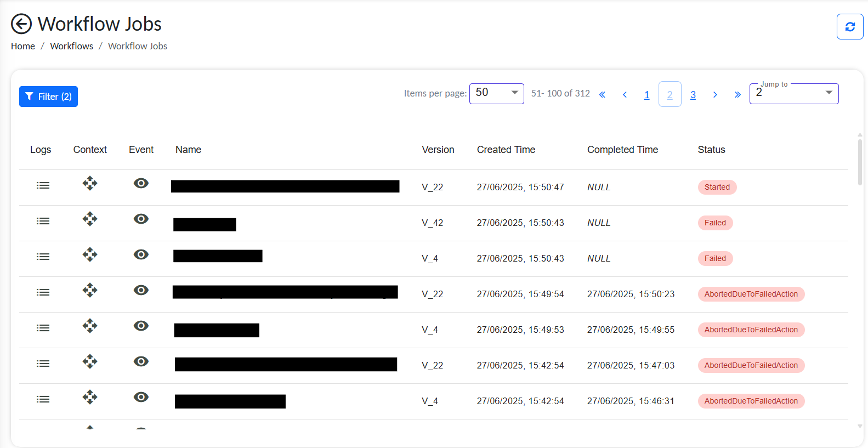Click the Filter (2) button
This screenshot has width=868, height=448.
tap(48, 97)
